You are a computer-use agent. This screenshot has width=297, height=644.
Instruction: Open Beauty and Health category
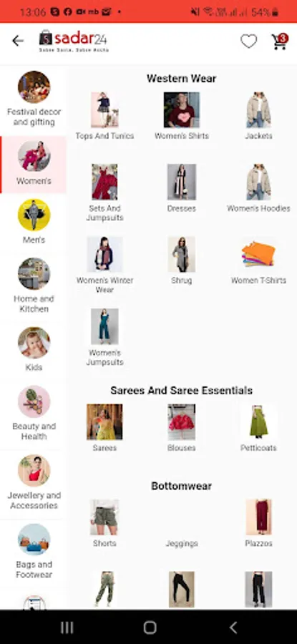point(34,413)
